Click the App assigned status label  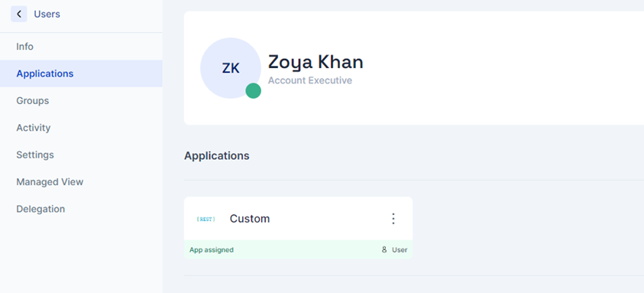click(x=212, y=250)
